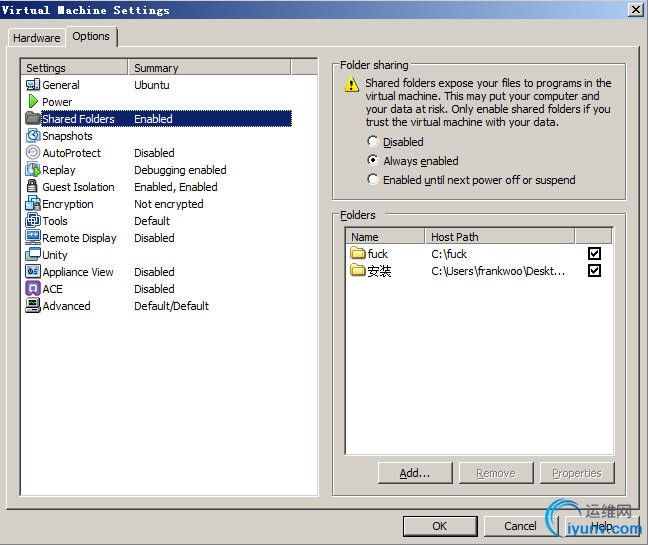Select the Appliance View row
648x545 pixels.
[x=158, y=271]
